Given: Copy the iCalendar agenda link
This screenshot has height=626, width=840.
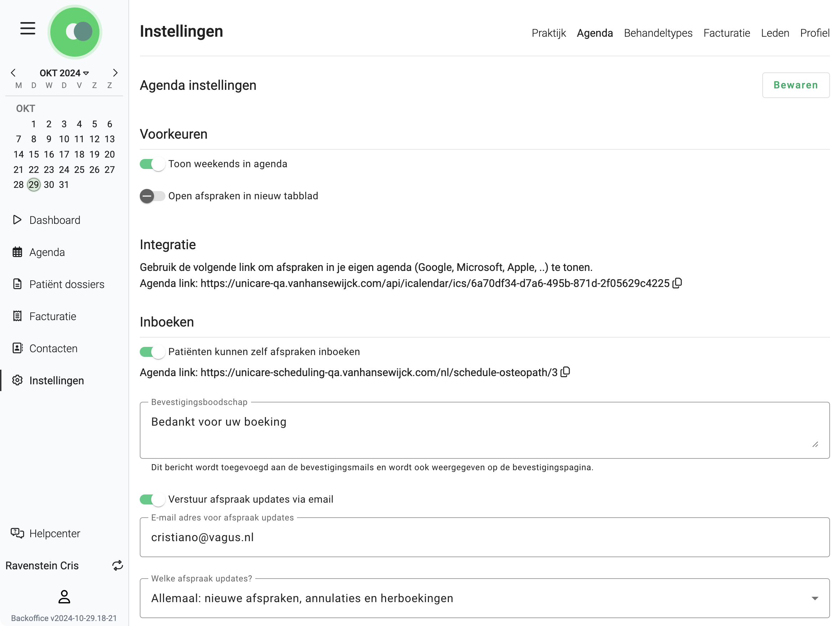Looking at the screenshot, I should (x=677, y=283).
